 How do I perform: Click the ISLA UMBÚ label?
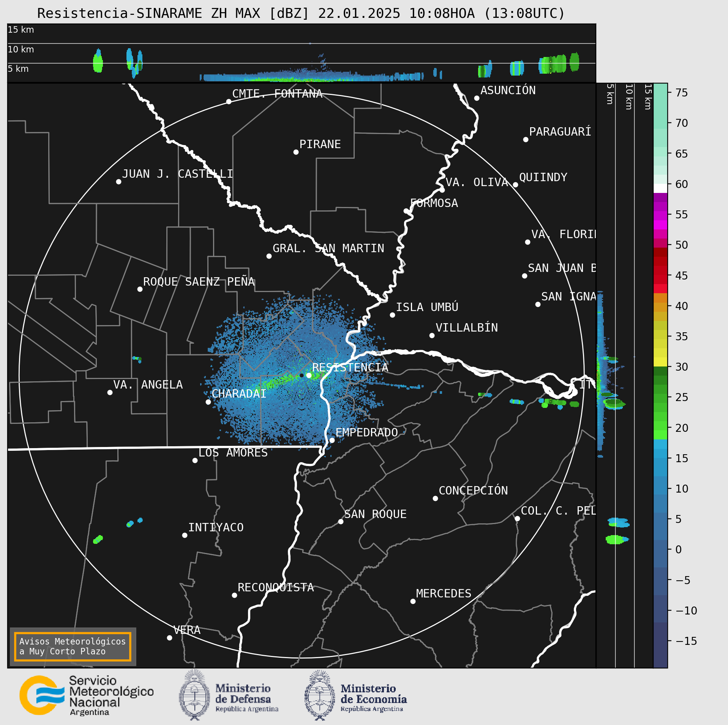coord(427,307)
